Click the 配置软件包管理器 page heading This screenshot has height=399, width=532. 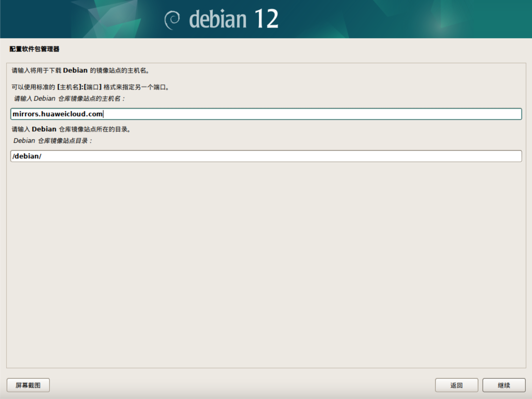(34, 49)
